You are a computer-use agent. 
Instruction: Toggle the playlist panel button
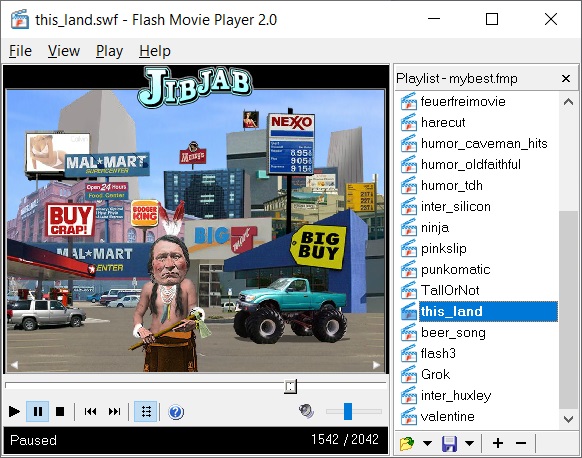point(146,411)
